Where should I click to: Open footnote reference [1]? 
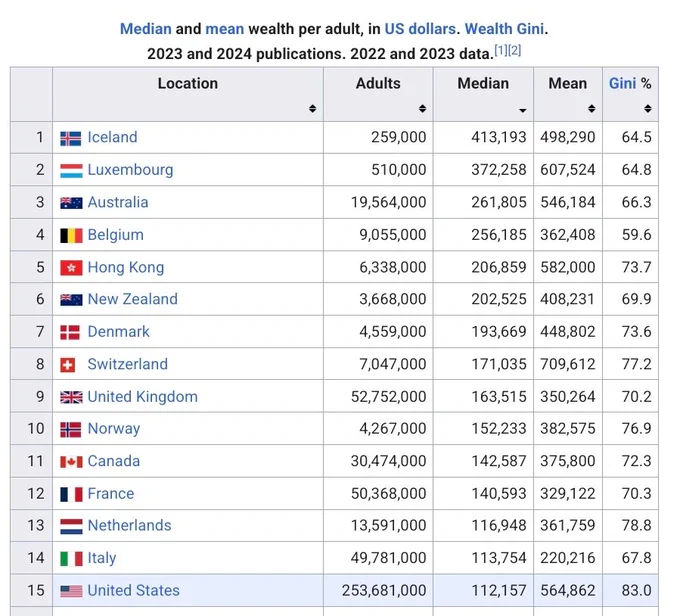tap(501, 50)
